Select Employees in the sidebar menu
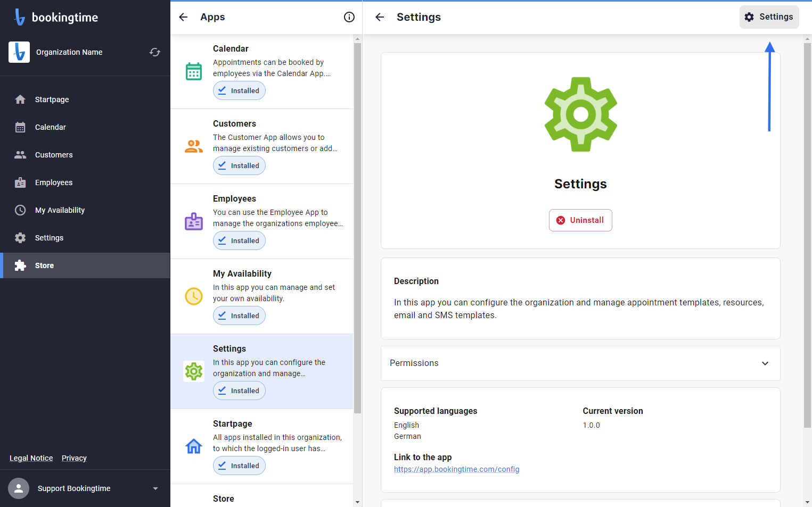The height and width of the screenshot is (507, 812). click(85, 182)
